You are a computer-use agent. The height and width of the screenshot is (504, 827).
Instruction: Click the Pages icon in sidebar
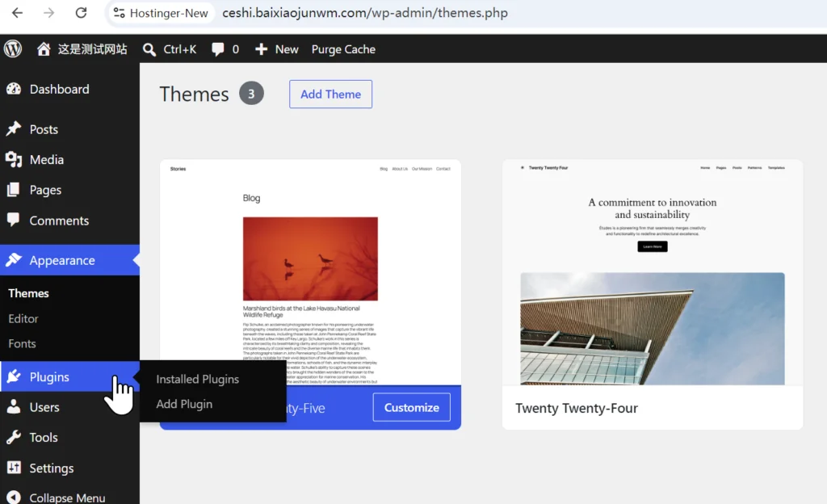[x=14, y=190]
